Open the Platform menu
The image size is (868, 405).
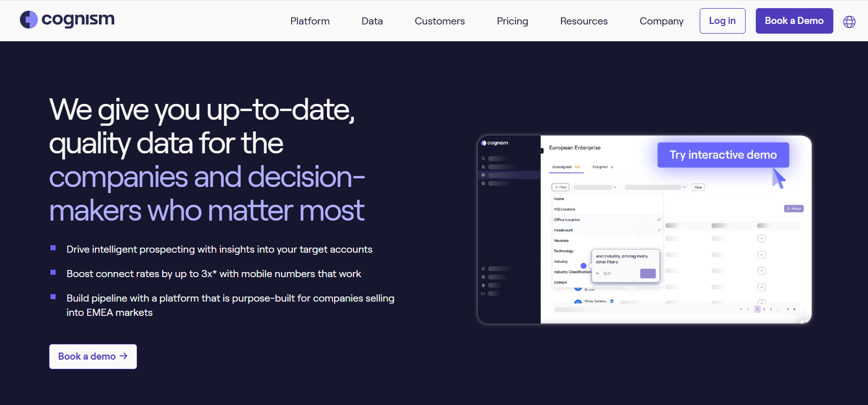310,21
